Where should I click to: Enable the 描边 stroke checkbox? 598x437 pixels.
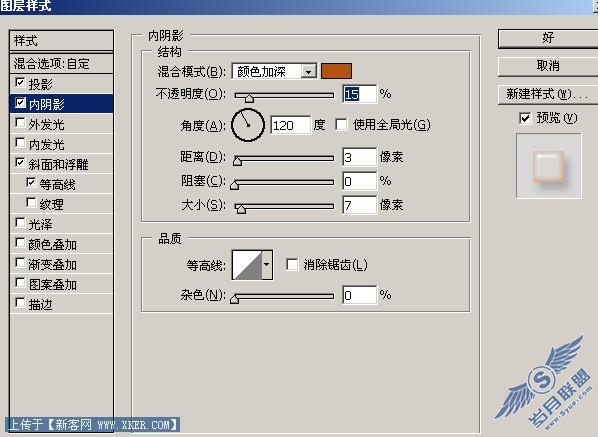20,303
